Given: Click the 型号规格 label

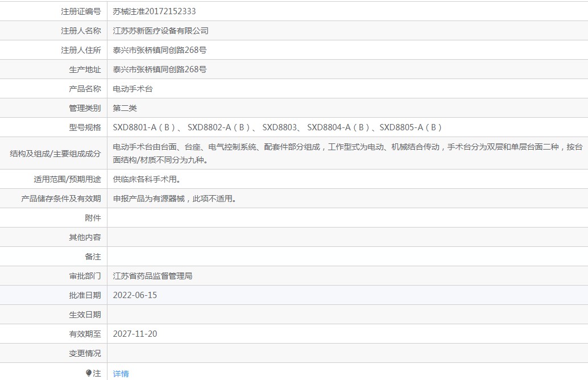Looking at the screenshot, I should pos(85,127).
